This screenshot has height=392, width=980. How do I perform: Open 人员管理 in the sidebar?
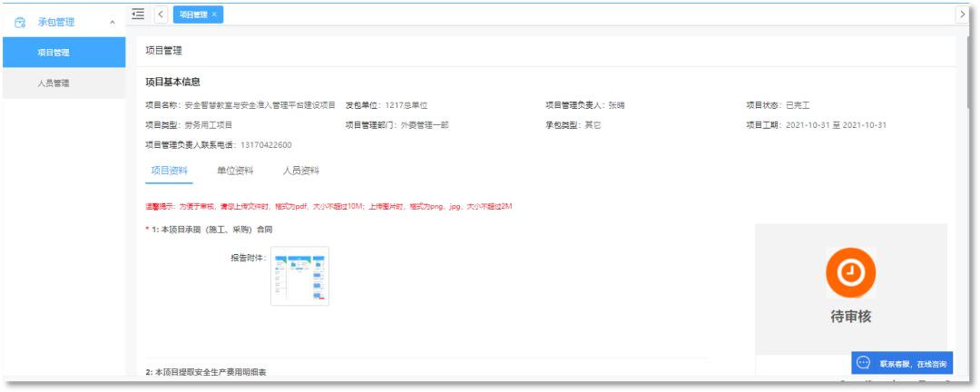coord(54,83)
